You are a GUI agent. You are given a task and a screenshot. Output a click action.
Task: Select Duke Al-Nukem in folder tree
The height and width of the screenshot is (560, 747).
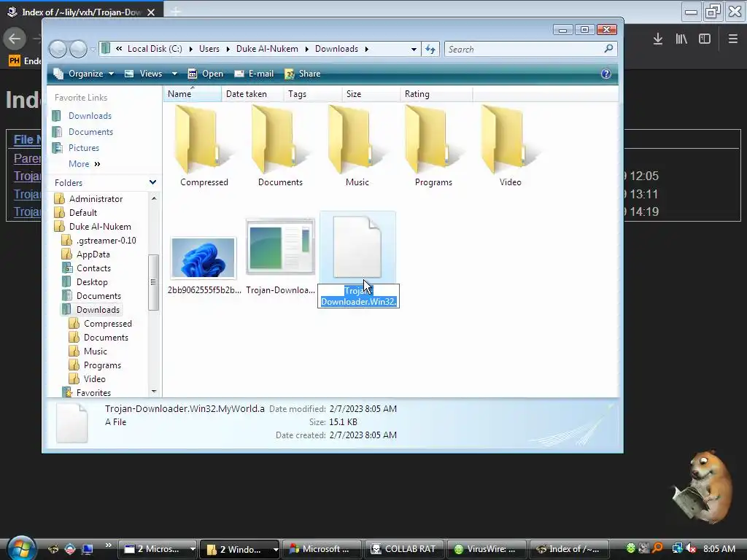pos(100,227)
